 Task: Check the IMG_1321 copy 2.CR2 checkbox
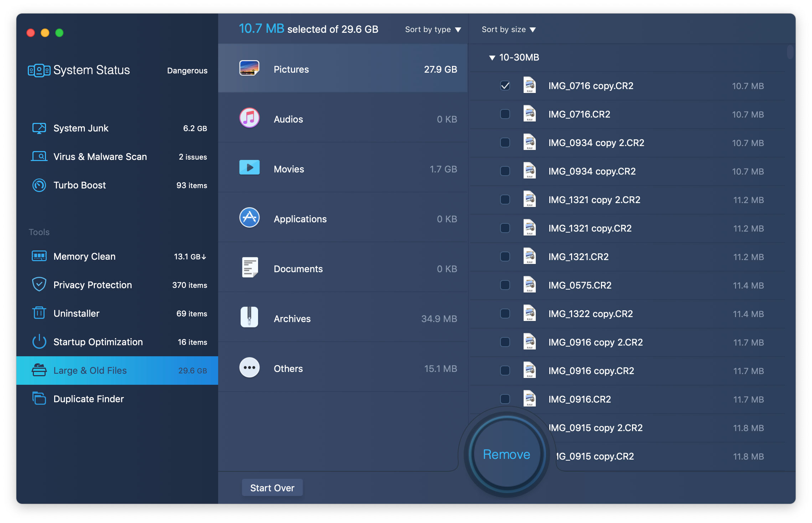tap(505, 200)
